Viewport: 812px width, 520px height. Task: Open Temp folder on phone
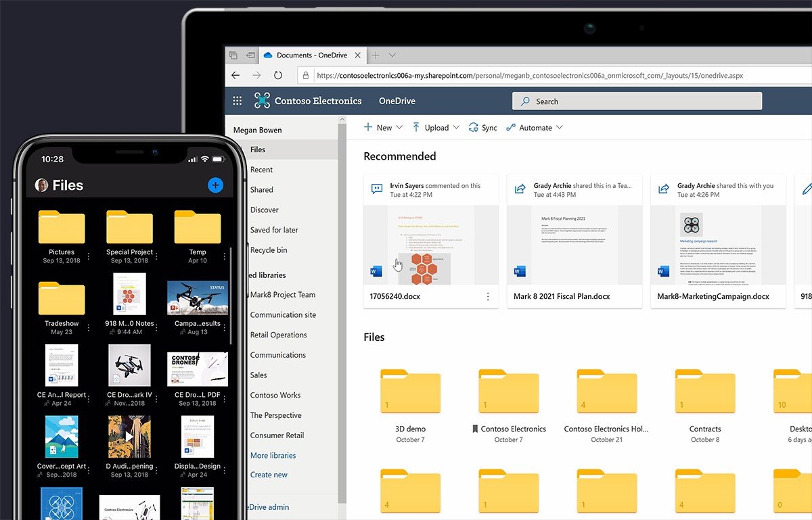(198, 227)
